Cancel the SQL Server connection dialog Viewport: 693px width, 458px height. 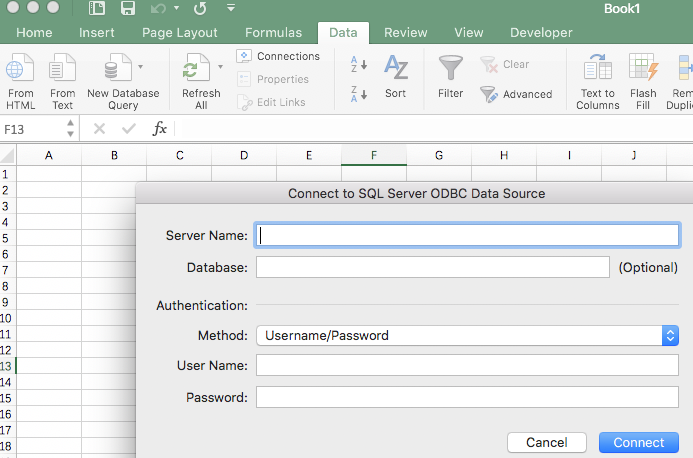pos(546,442)
